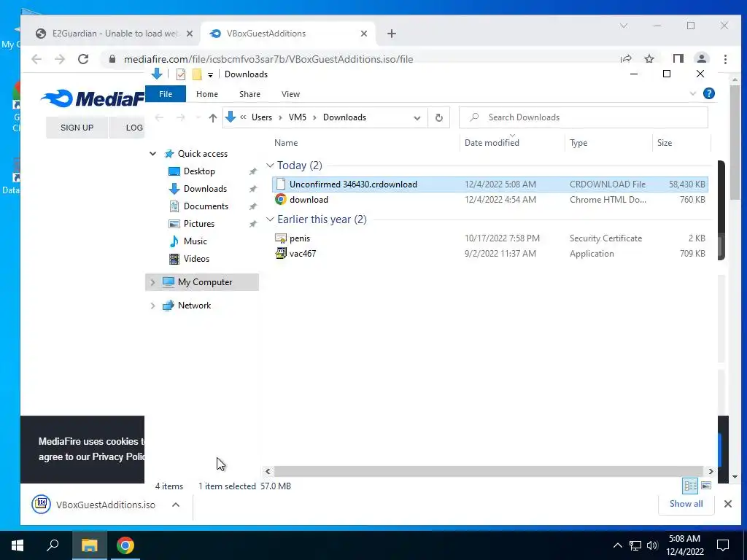This screenshot has width=747, height=560.
Task: Open Videos in Quick access
Action: pyautogui.click(x=196, y=259)
